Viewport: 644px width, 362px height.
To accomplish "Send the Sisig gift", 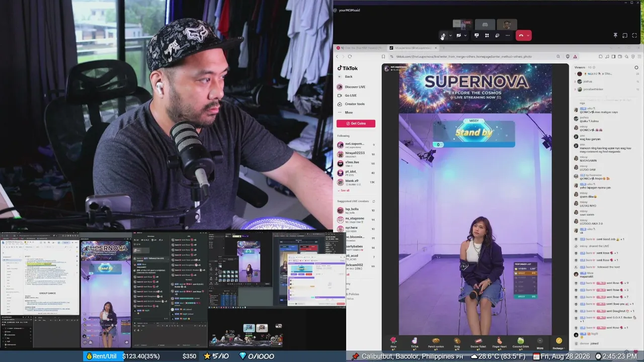I will pyautogui.click(x=457, y=343).
